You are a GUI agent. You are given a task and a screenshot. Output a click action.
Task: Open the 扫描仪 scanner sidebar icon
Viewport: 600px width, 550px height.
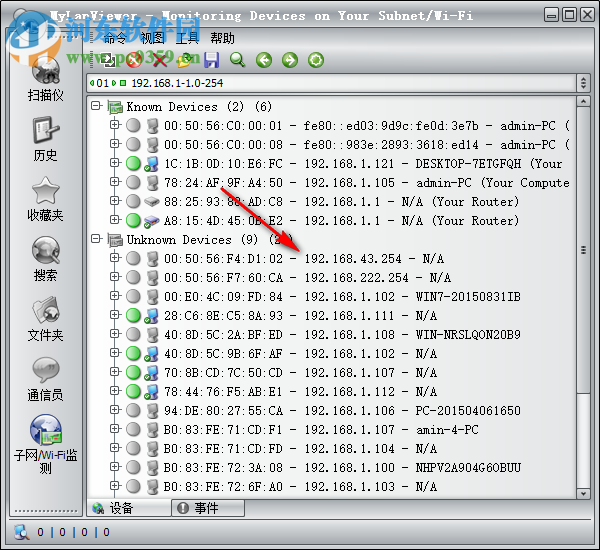click(x=46, y=70)
